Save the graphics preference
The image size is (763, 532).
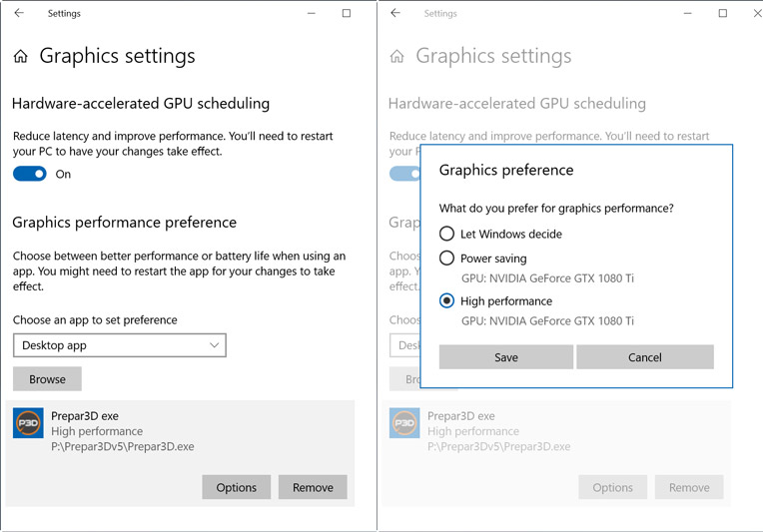(506, 357)
